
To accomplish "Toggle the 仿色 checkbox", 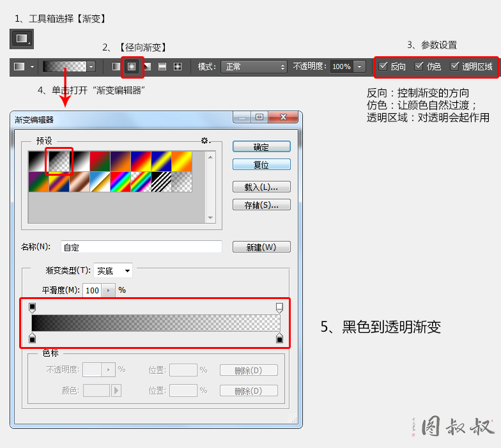I will coord(419,66).
